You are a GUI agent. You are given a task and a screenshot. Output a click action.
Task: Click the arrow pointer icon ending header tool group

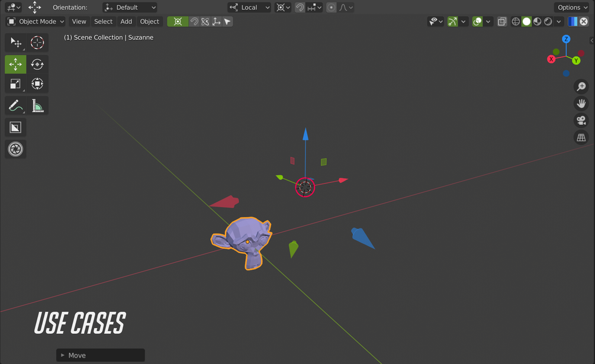[227, 22]
